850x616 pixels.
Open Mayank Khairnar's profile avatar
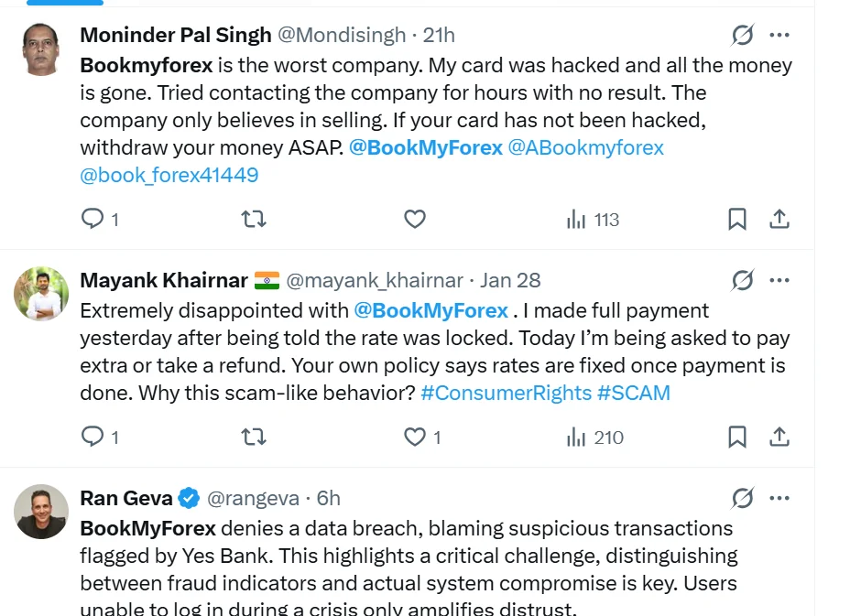click(x=41, y=294)
